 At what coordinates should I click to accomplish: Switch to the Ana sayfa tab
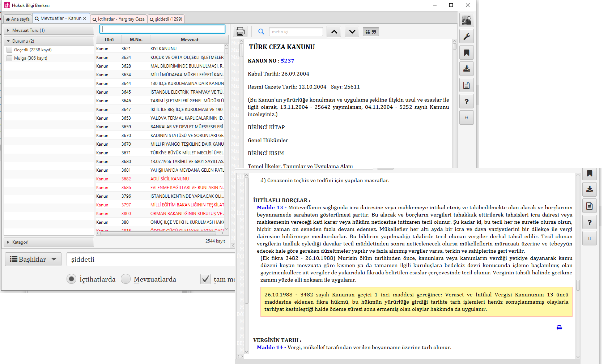click(x=17, y=19)
